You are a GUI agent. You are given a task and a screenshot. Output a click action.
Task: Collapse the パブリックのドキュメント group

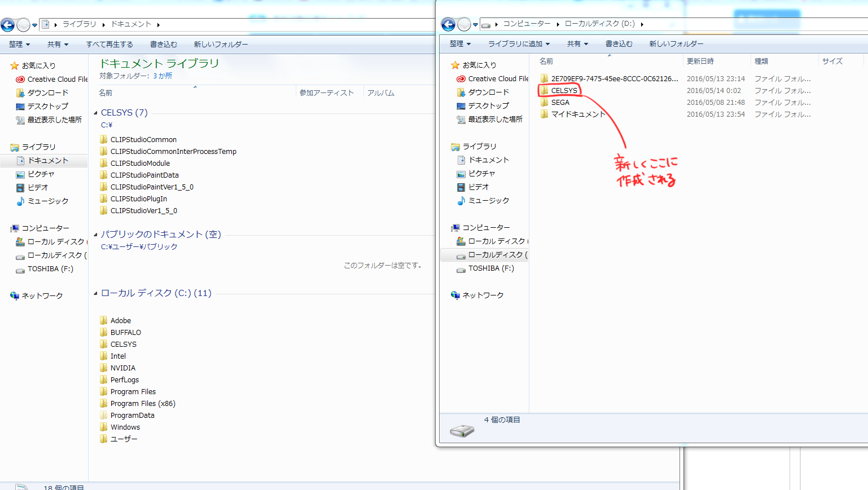pyautogui.click(x=95, y=235)
